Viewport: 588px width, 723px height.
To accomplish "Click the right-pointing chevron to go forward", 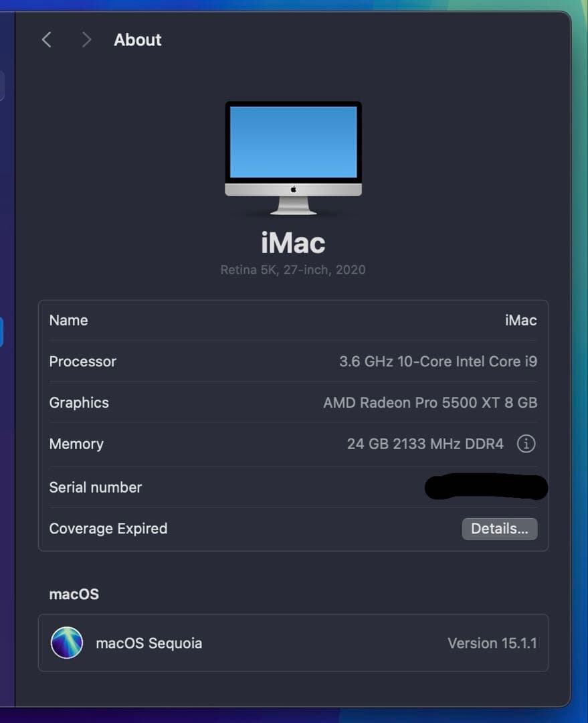I will (x=86, y=39).
